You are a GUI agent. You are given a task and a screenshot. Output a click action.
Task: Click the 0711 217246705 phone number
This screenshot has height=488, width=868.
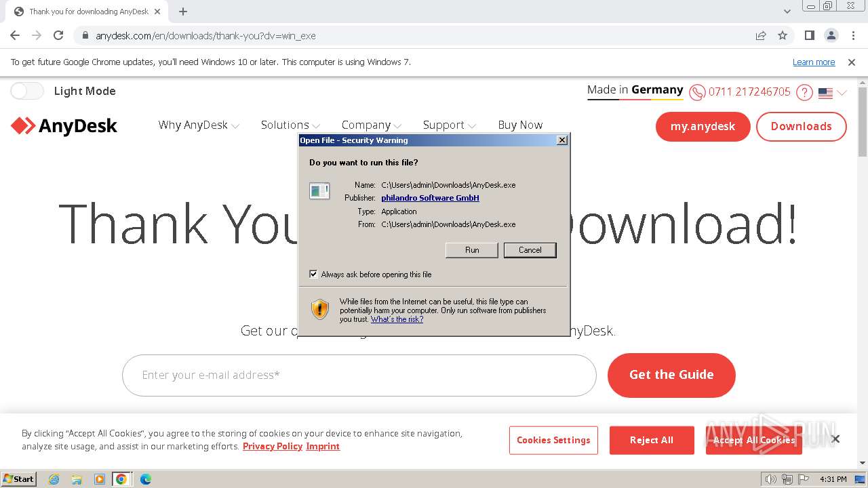pyautogui.click(x=749, y=92)
